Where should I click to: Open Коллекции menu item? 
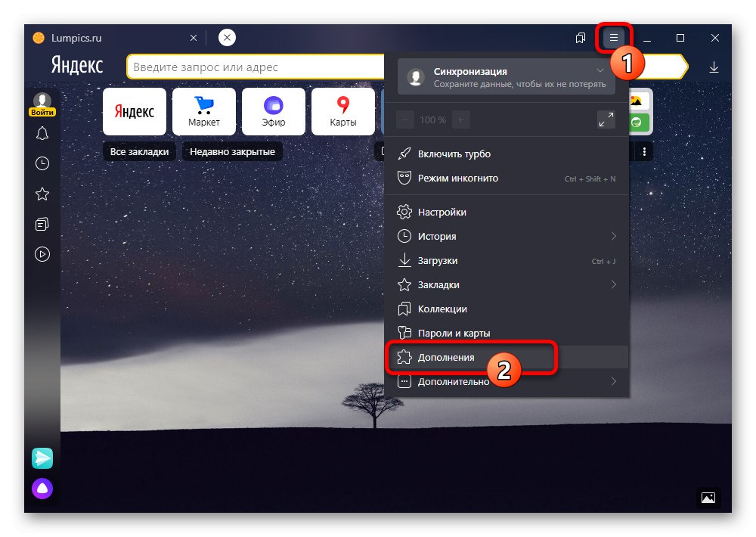coord(507,309)
